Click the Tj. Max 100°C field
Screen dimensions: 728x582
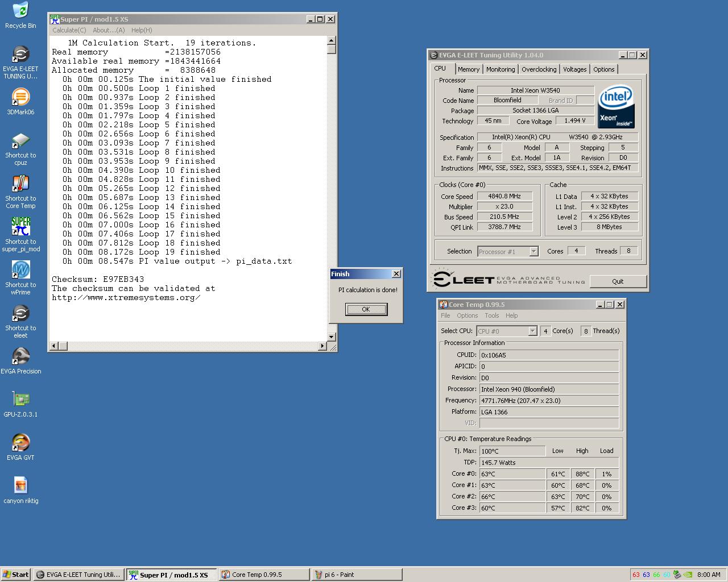click(512, 451)
